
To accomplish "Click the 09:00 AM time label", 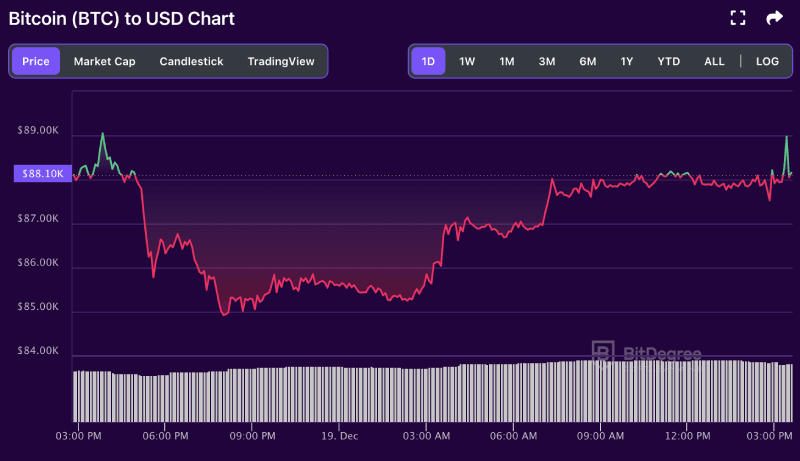I will tap(601, 436).
